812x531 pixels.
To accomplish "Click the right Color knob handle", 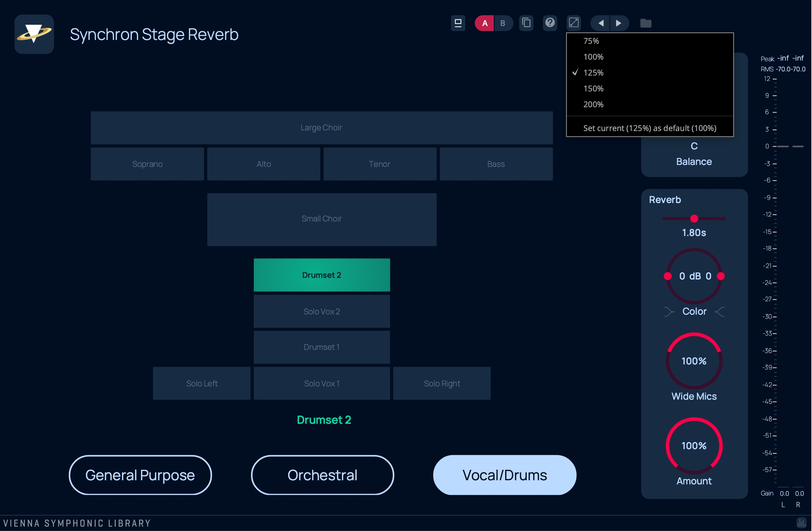I will pyautogui.click(x=721, y=276).
